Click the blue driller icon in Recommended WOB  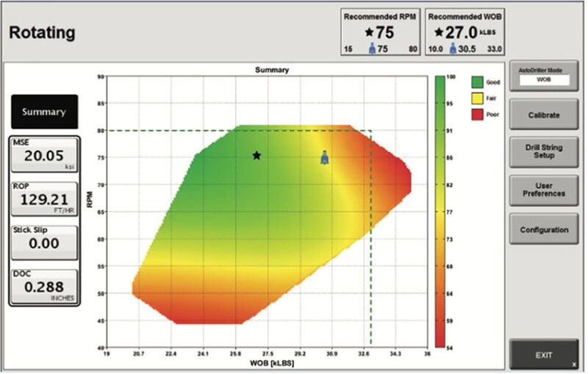click(453, 48)
